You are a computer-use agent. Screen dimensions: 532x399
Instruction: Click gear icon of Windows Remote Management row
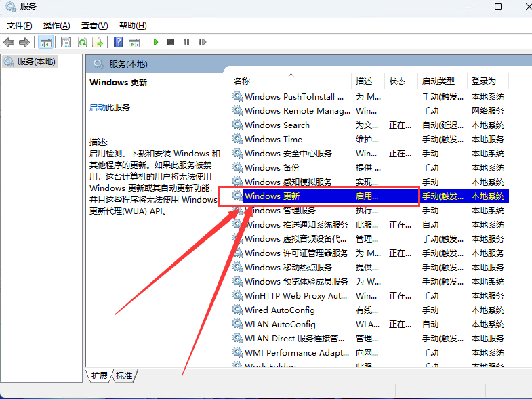pos(237,110)
